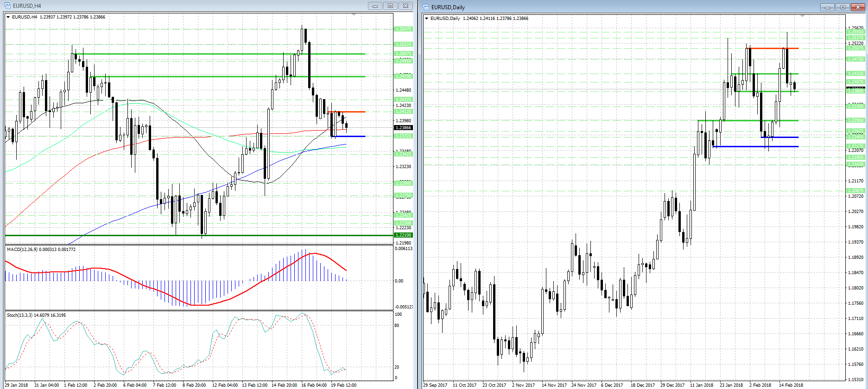Screen dimensions: 868x389
Task: Click the 1.22100 price label on H4 chart
Action: 403,235
